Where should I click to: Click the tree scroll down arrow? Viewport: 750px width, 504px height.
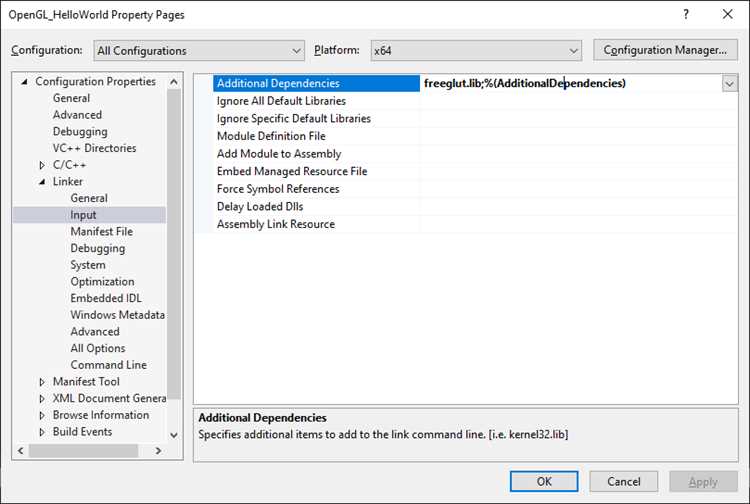click(174, 435)
